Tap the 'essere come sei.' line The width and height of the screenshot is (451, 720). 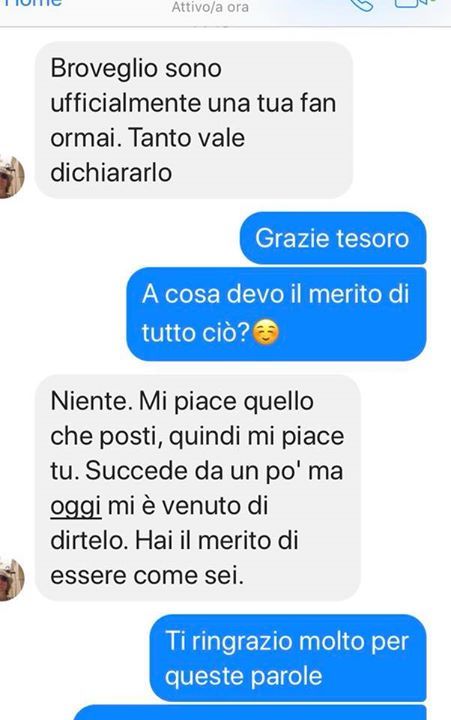tap(147, 576)
